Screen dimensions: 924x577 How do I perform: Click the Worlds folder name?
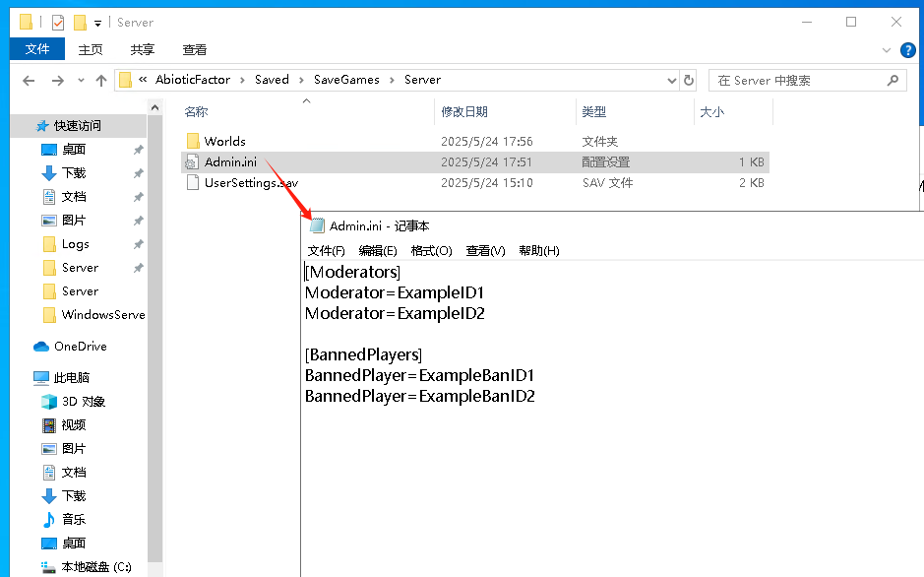[x=224, y=141]
